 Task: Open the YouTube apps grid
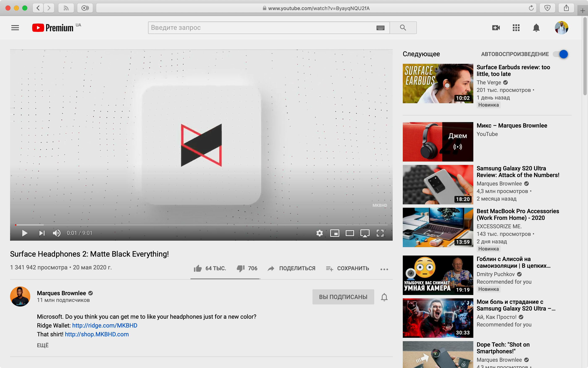click(516, 28)
